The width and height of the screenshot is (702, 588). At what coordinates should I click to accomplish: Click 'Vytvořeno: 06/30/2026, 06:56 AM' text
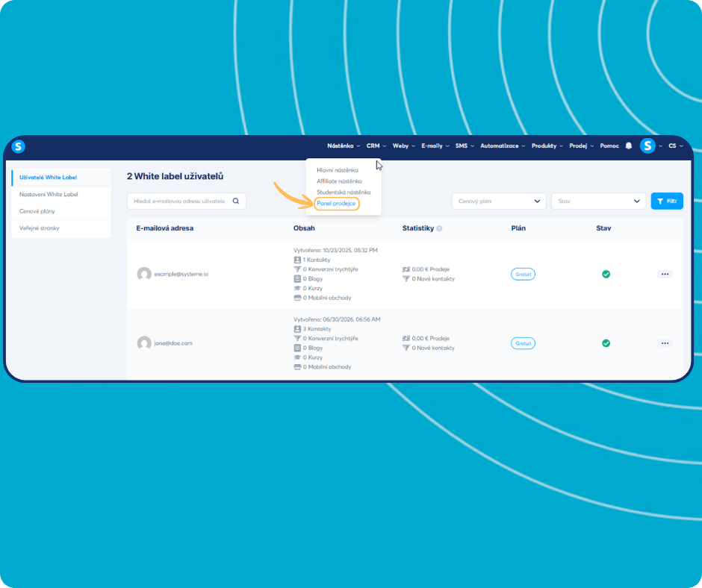tap(337, 319)
